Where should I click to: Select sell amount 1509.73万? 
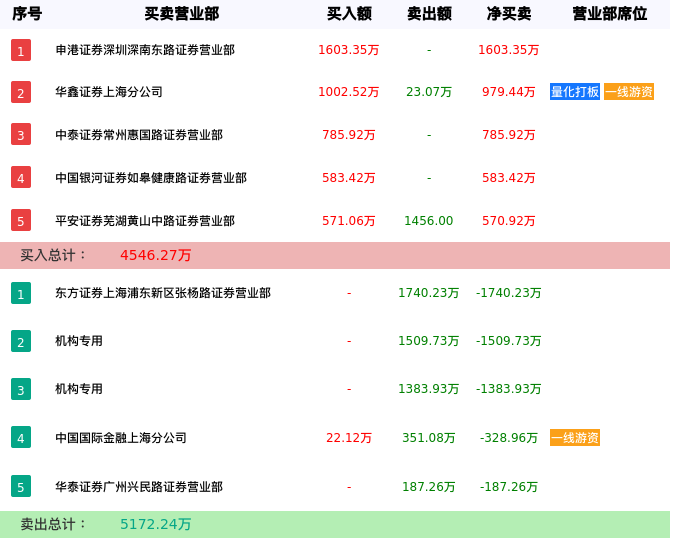tap(429, 341)
